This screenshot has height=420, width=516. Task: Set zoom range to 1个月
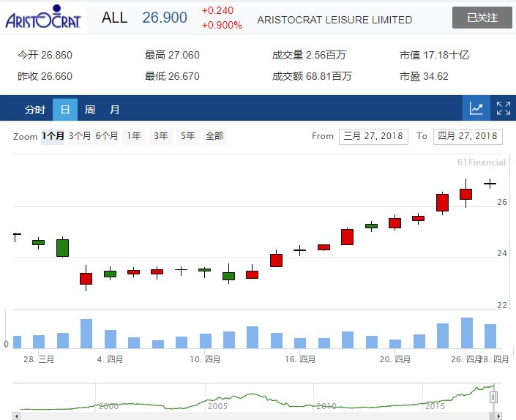point(53,136)
